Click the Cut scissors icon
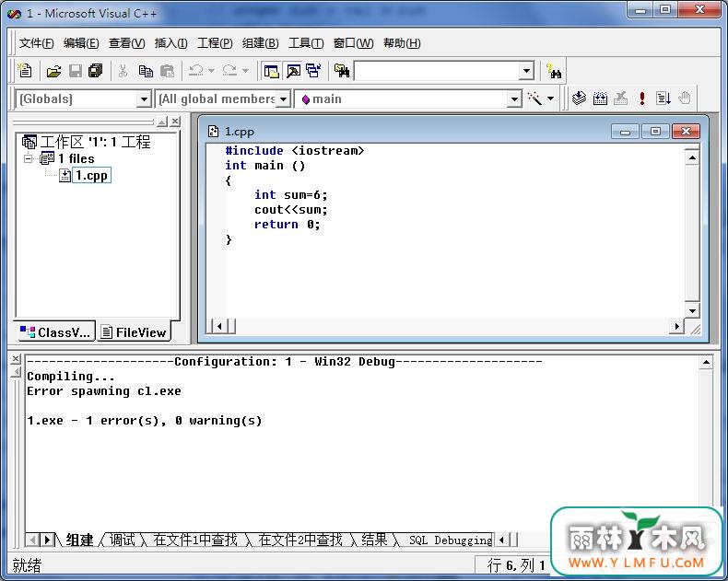This screenshot has width=728, height=581. coord(123,71)
